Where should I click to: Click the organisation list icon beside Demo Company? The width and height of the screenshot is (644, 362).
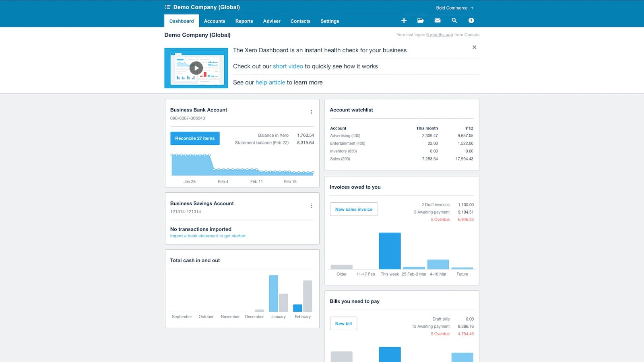click(x=167, y=7)
